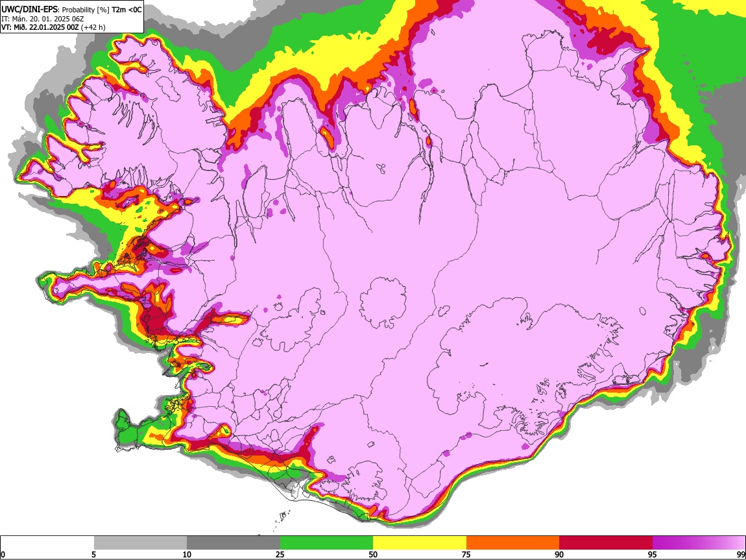Click the (+42 h) forecast offset text

[93, 28]
